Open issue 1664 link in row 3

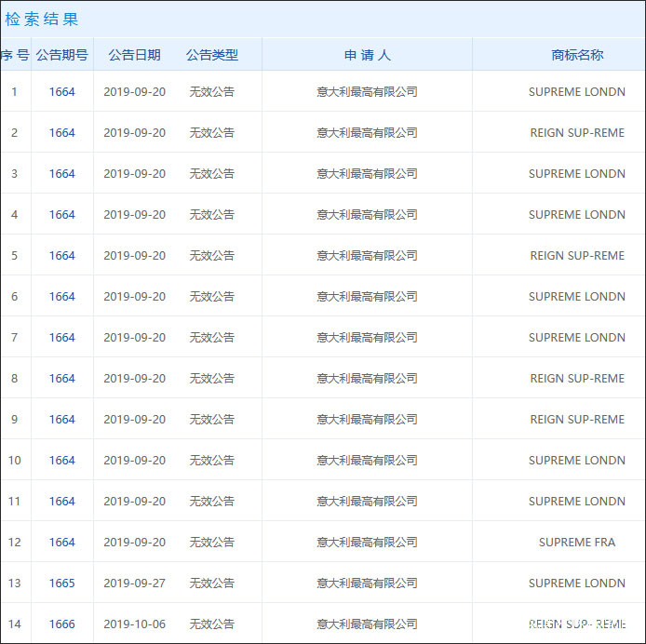(61, 173)
